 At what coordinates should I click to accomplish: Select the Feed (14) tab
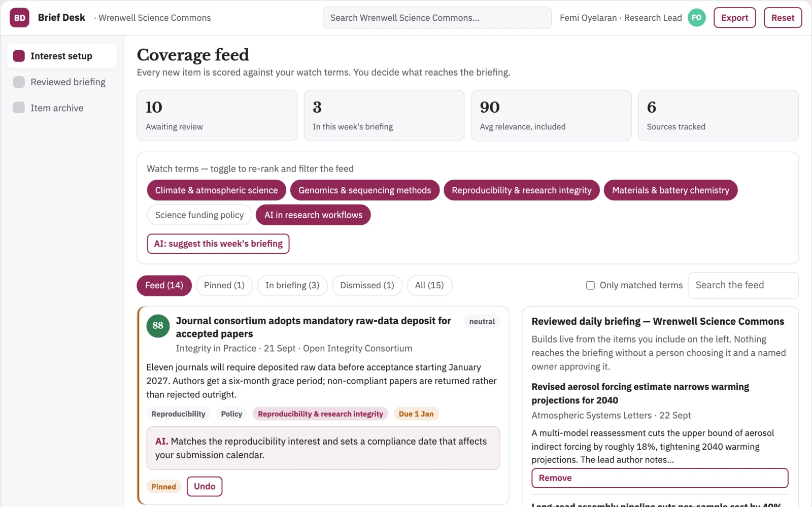click(164, 286)
